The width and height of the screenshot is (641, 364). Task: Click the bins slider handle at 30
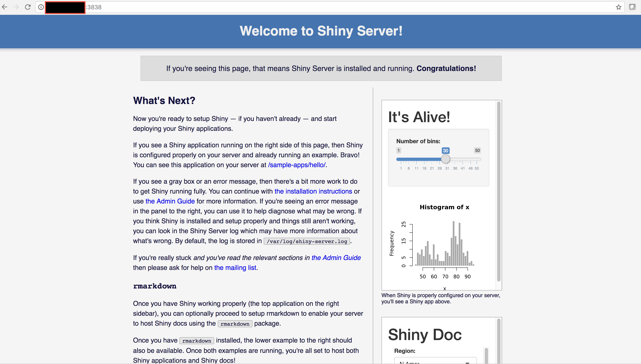coord(445,159)
